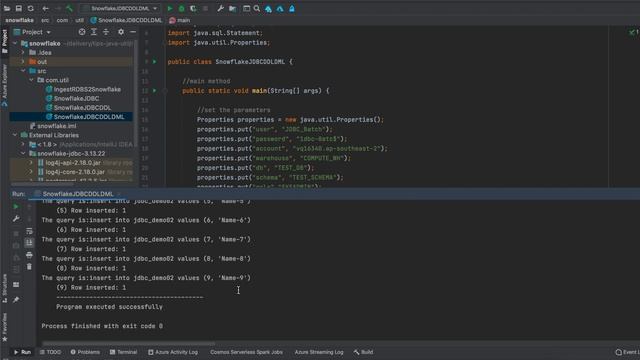Expand log4j-api-2.18.0.jar node
The height and width of the screenshot is (360, 640).
[31, 163]
